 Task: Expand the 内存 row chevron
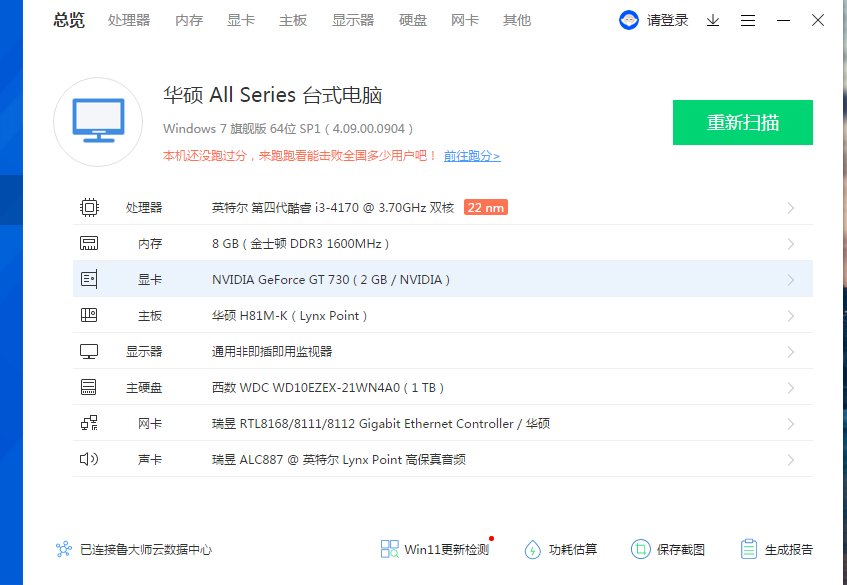tap(791, 244)
